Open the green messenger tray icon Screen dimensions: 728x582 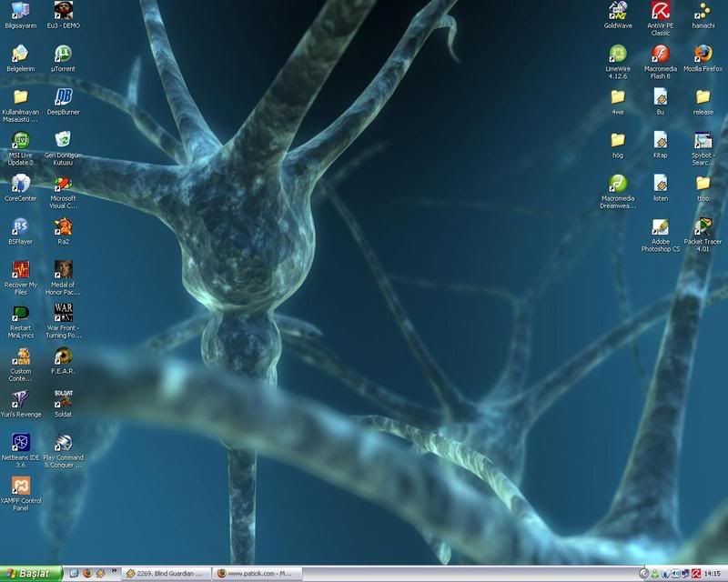click(654, 574)
